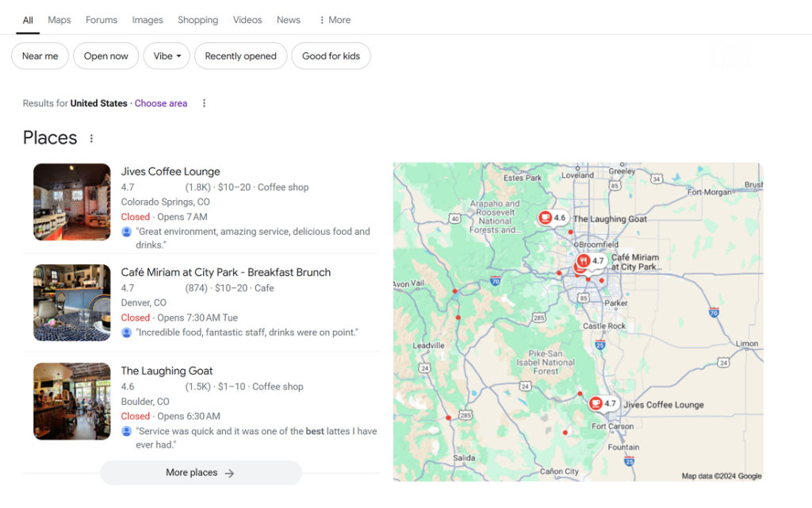Image resolution: width=812 pixels, height=508 pixels.
Task: Apply the Open now filter
Action: pos(105,56)
